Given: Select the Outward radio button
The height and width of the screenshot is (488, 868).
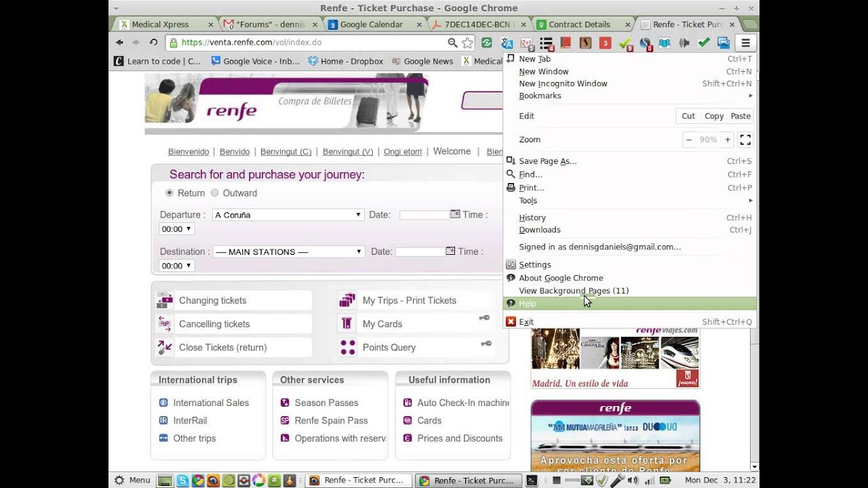Looking at the screenshot, I should [214, 193].
